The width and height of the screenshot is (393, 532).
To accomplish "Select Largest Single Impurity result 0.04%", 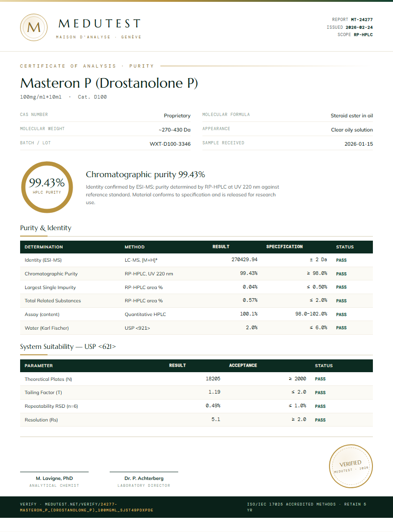I will [x=250, y=287].
